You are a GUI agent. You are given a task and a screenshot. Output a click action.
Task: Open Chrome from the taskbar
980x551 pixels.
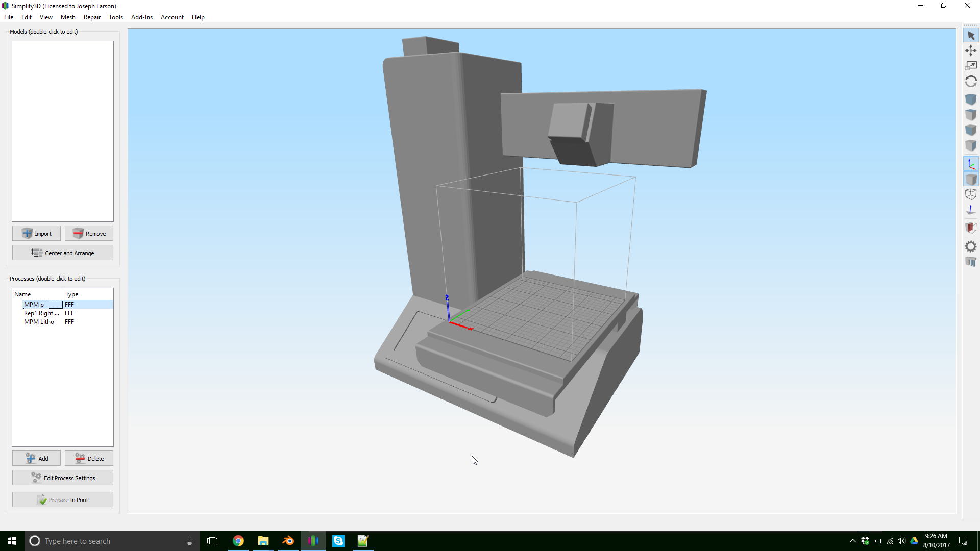[x=238, y=541]
